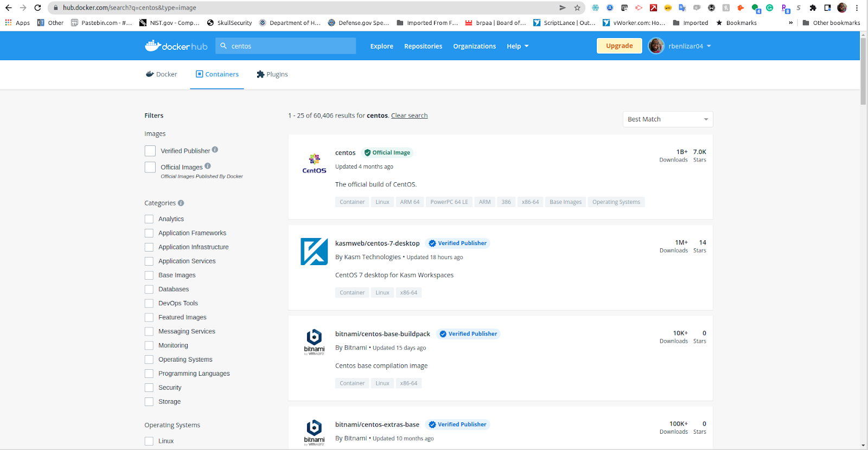Click the Bitnami logo for centos-base-buildpack

(x=314, y=342)
